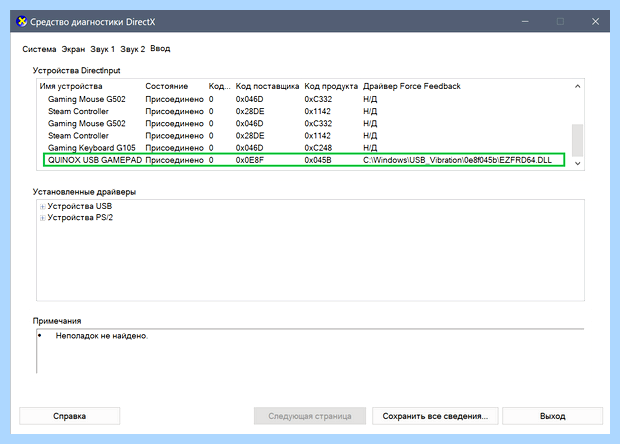Image resolution: width=620 pixels, height=444 pixels.
Task: Click the Имя устройства column header
Action: point(71,86)
